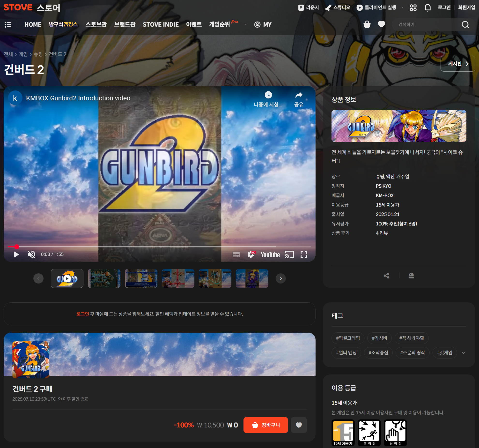Open 게시판 board button
This screenshot has height=448, width=479.
(x=457, y=64)
